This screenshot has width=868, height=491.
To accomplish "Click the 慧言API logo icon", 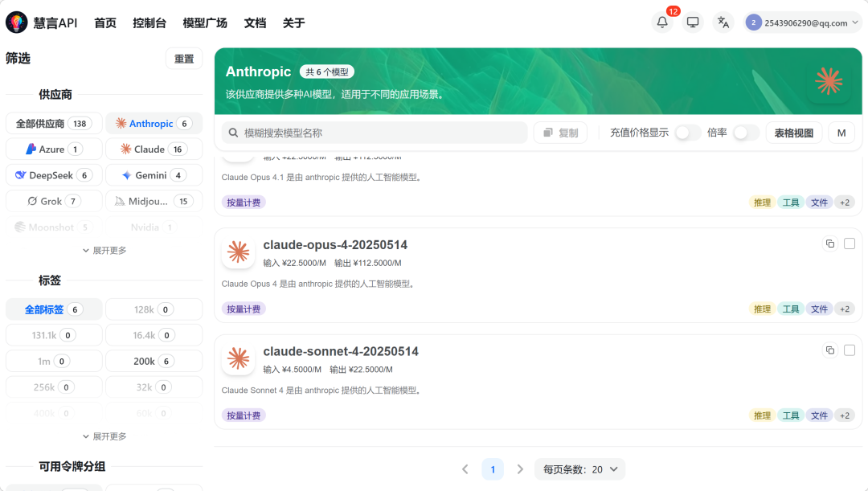I will pyautogui.click(x=15, y=23).
